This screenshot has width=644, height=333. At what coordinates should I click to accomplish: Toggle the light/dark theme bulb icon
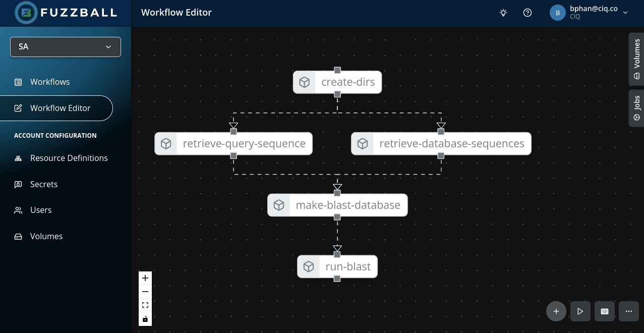[x=503, y=13]
